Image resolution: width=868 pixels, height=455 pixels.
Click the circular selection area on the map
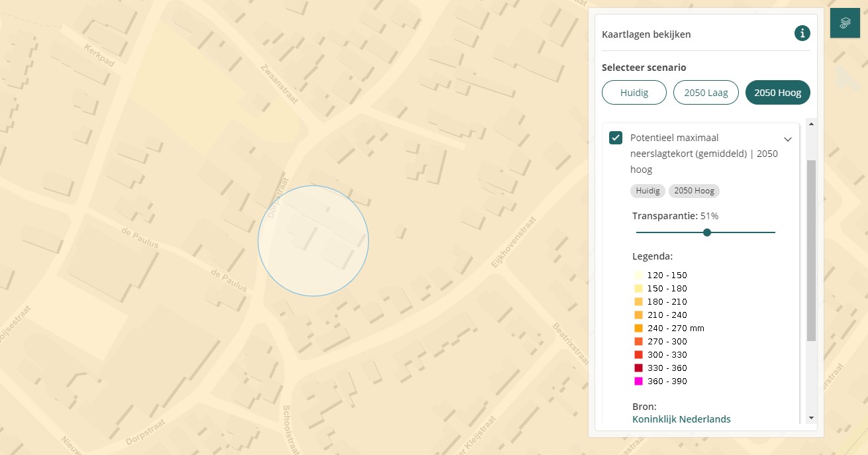[313, 240]
